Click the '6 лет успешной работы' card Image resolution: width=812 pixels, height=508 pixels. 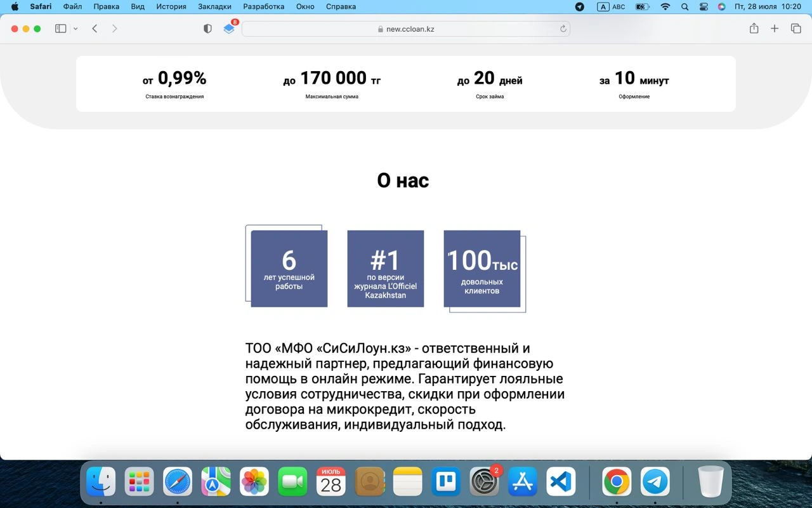click(x=289, y=269)
